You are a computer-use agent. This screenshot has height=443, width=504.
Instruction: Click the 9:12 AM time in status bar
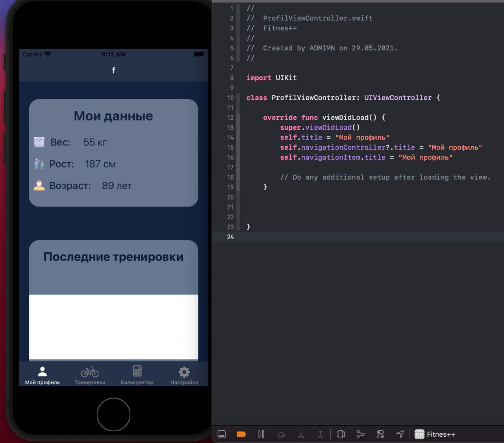point(113,54)
